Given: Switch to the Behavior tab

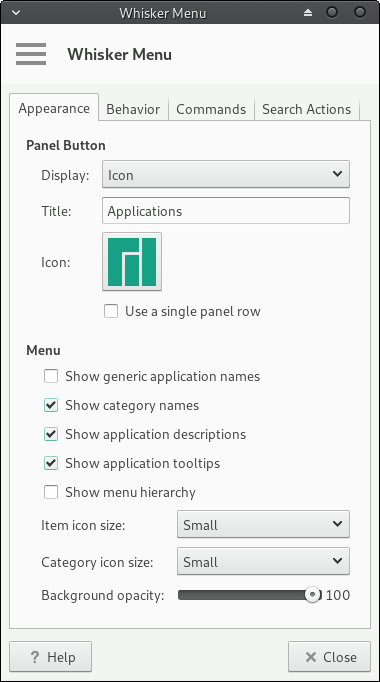Looking at the screenshot, I should pos(133,109).
